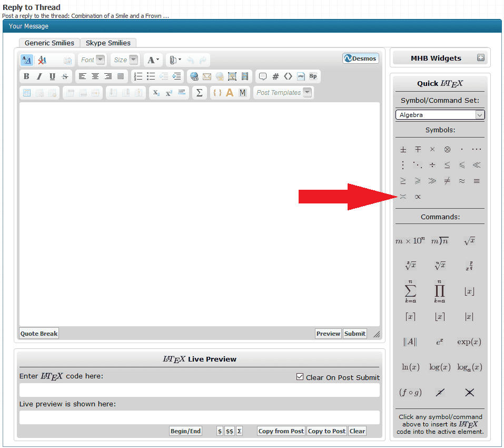Insert the not-equal symbol from Quick LaTeX
This screenshot has height=448, width=504.
coord(447,181)
